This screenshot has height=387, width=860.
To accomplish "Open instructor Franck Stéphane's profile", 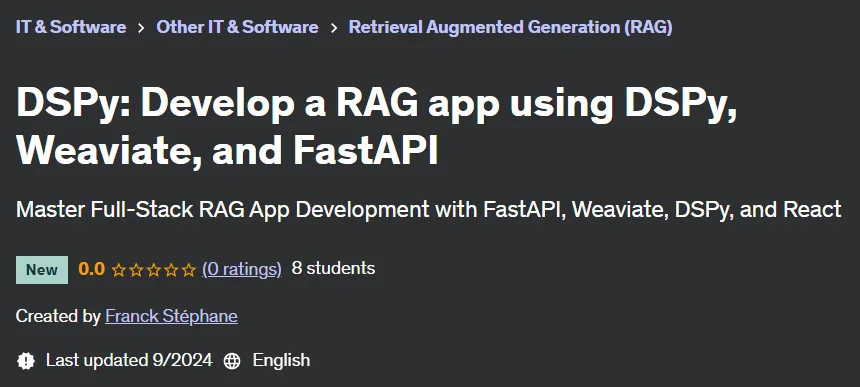I will coord(171,316).
